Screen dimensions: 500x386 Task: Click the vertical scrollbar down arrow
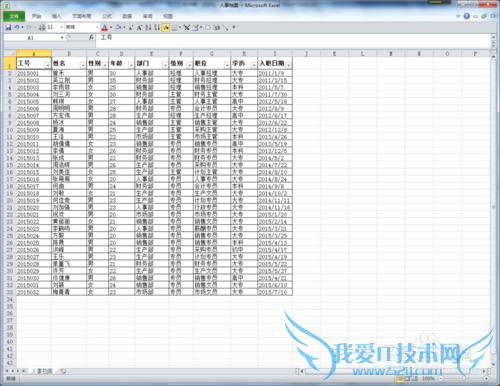pyautogui.click(x=493, y=365)
